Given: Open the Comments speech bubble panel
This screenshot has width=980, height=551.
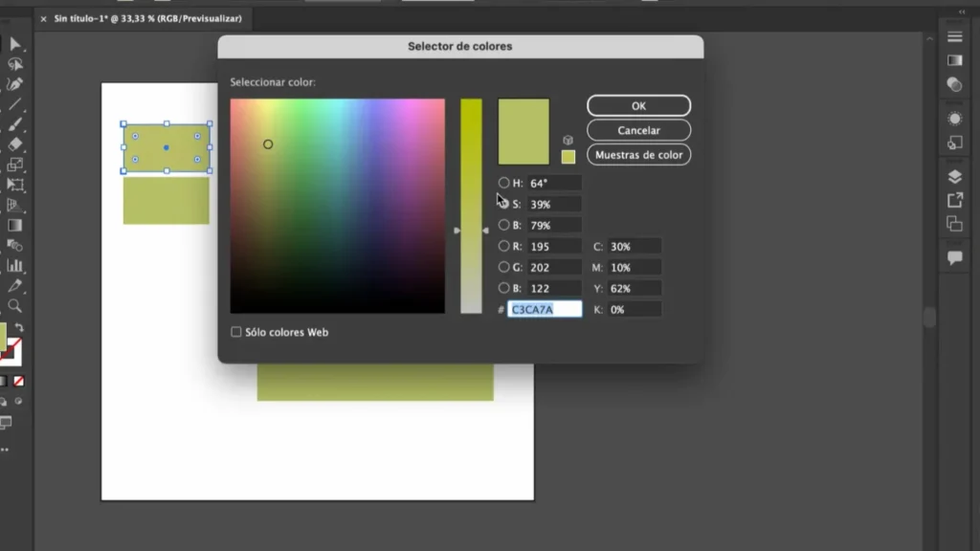Looking at the screenshot, I should [x=954, y=258].
